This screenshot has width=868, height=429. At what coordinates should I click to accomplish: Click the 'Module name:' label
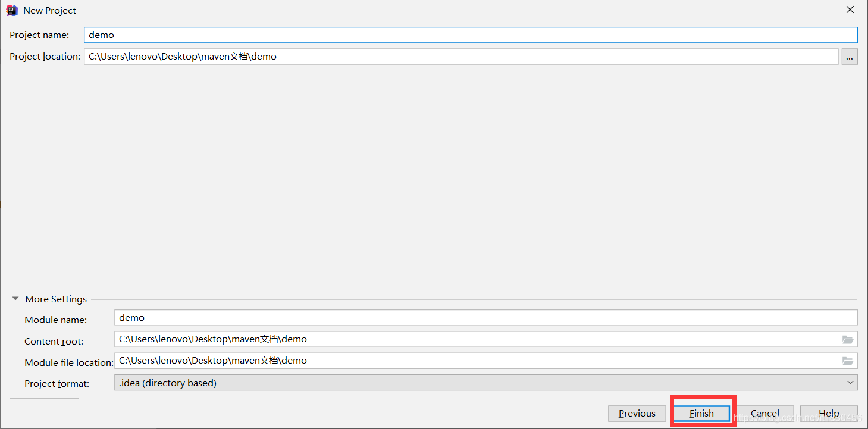56,320
